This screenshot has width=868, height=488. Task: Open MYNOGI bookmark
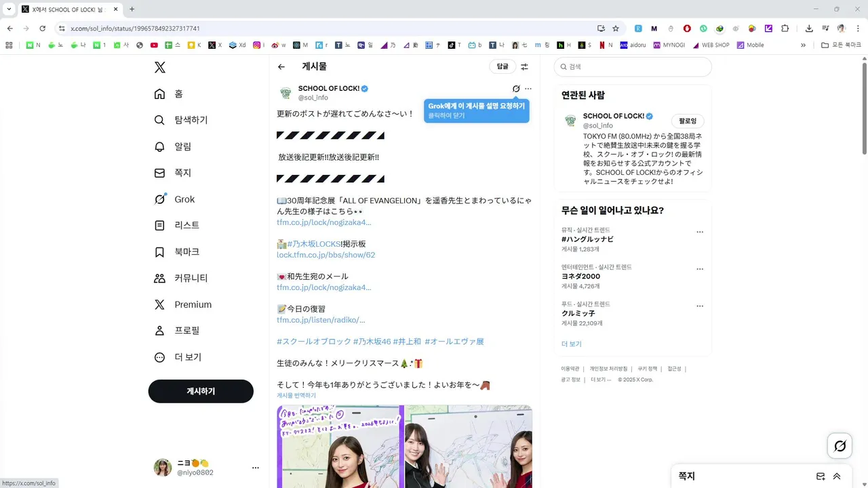669,45
